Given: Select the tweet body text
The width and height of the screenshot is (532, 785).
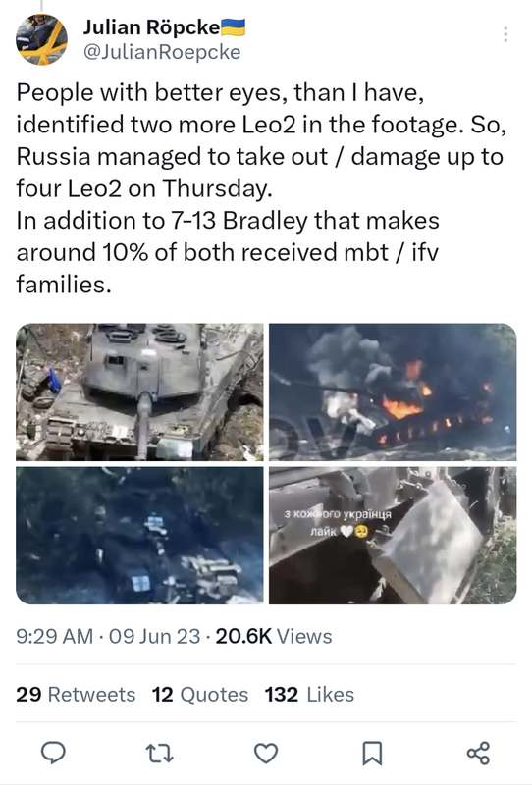Looking at the screenshot, I should (x=261, y=188).
